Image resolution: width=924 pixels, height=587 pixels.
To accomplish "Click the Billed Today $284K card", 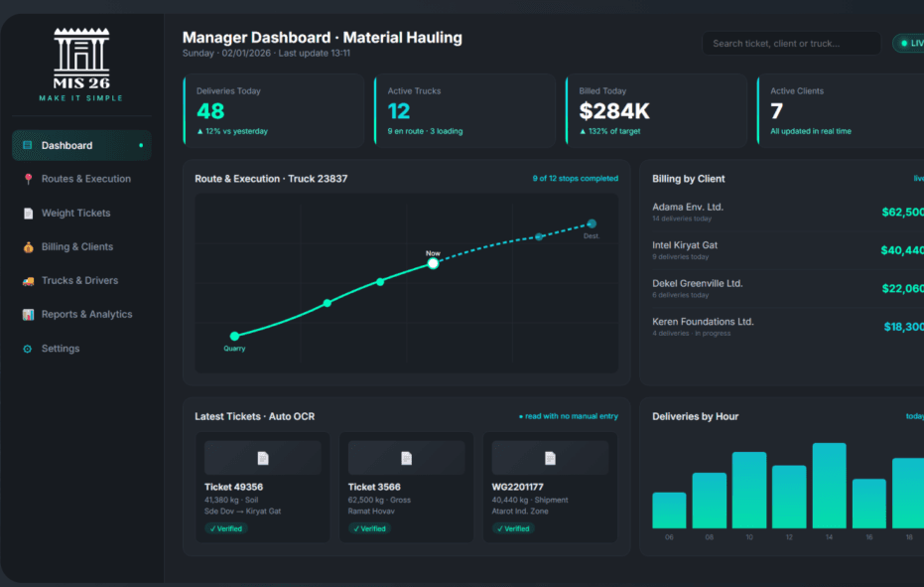I will click(x=656, y=110).
